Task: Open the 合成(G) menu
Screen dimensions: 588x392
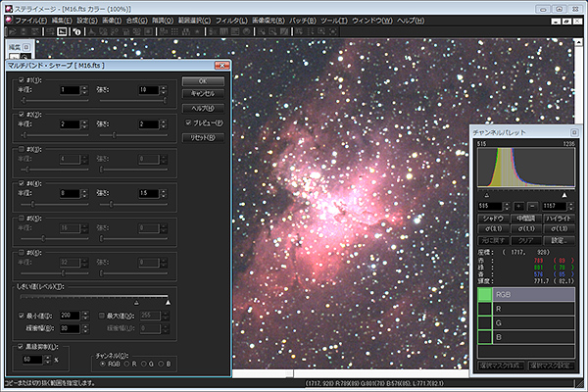Action: click(136, 21)
